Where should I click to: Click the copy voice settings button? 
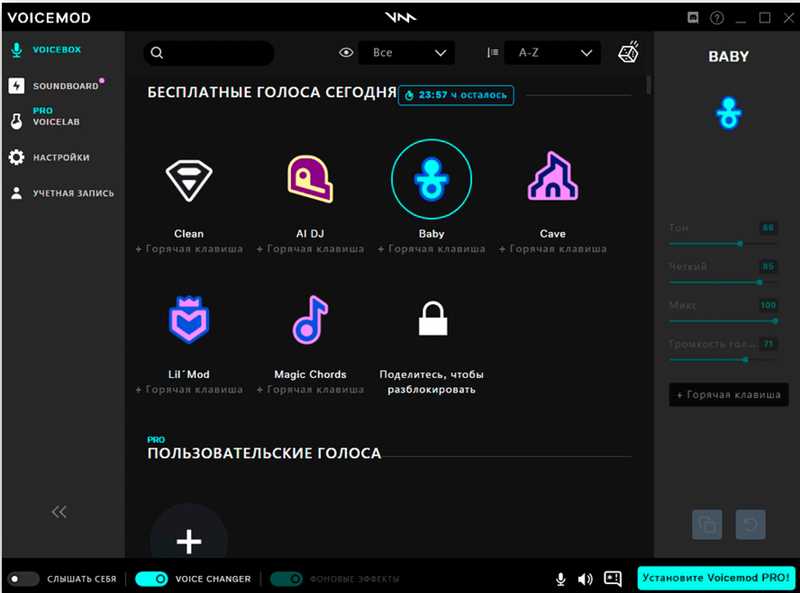point(707,524)
